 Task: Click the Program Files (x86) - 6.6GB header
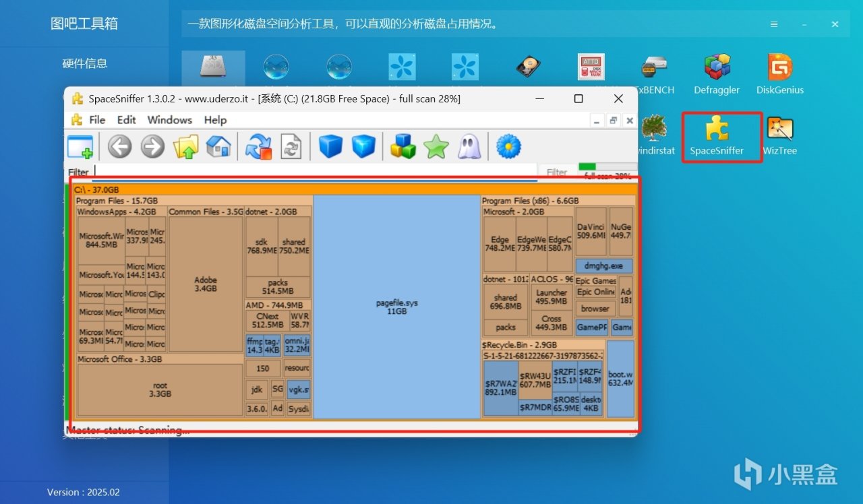pos(558,201)
